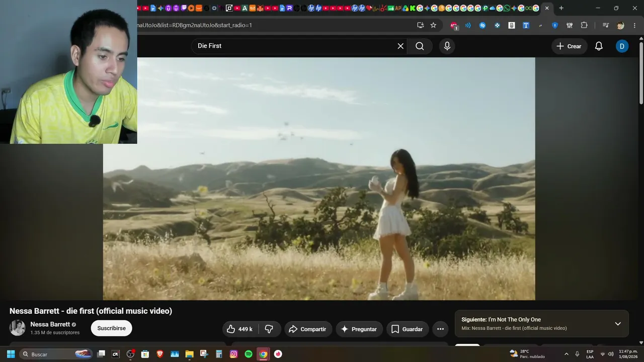This screenshot has height=362, width=644.
Task: Click the Crear button
Action: coord(569,46)
